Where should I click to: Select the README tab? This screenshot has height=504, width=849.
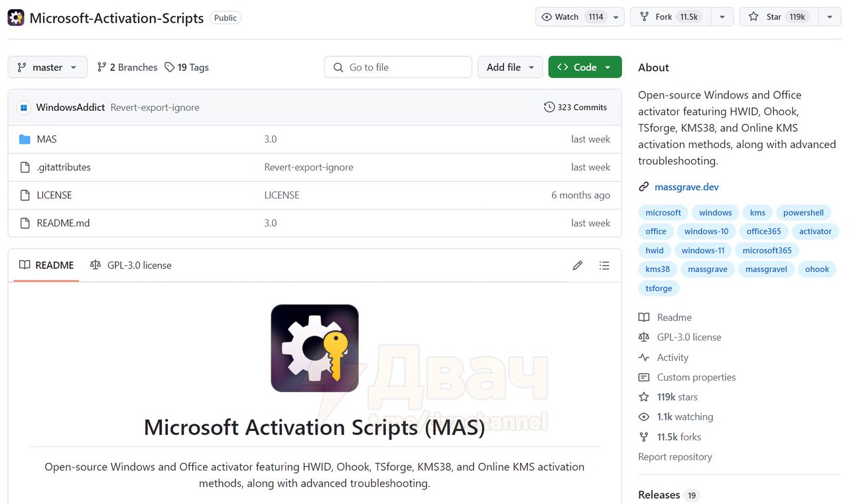tap(46, 265)
